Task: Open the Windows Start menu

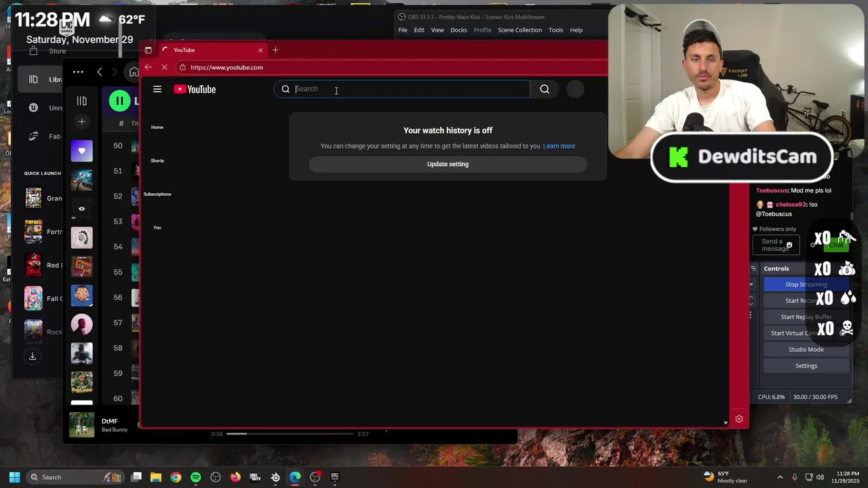Action: tap(14, 477)
